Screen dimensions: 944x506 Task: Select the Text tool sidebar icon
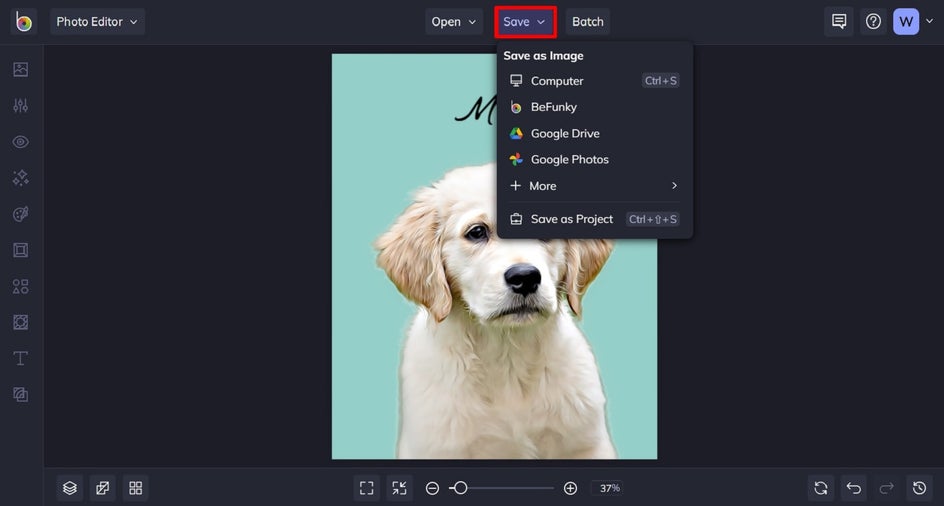point(20,358)
